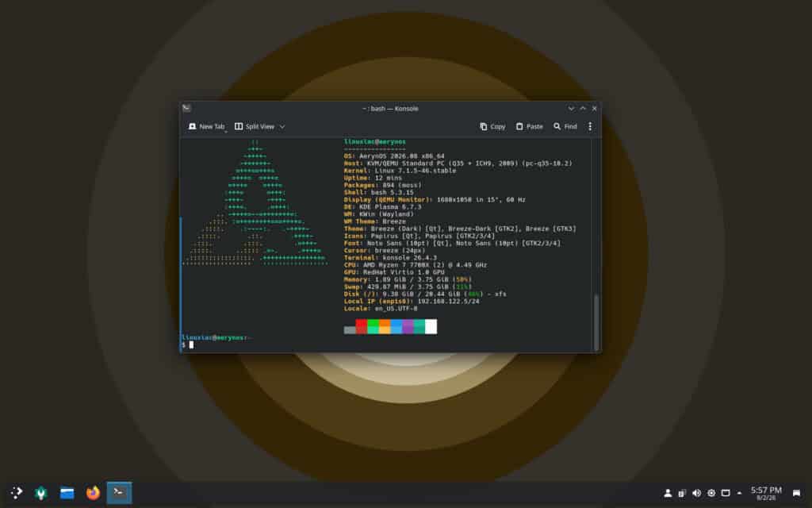Click the 'Local IP (enp1s0)' line

click(412, 301)
